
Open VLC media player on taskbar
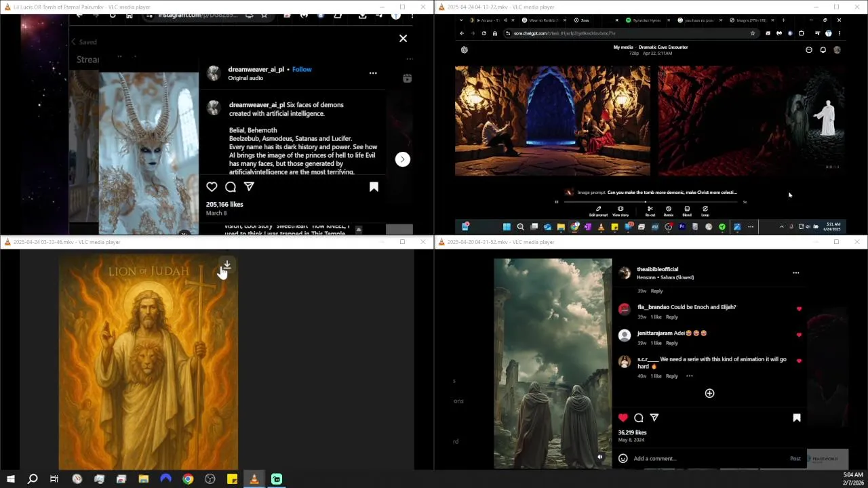[254, 479]
